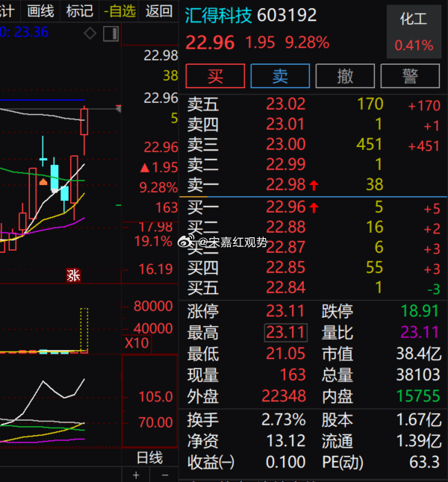This screenshot has width=448, height=482.
Task: Open the 化工 sector box
Action: point(414,31)
